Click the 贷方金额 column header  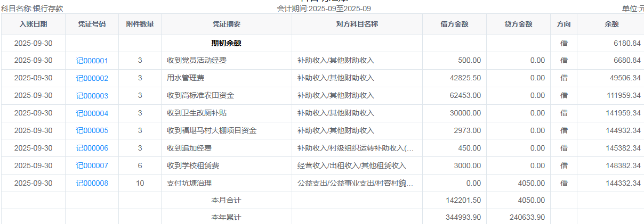(518, 24)
